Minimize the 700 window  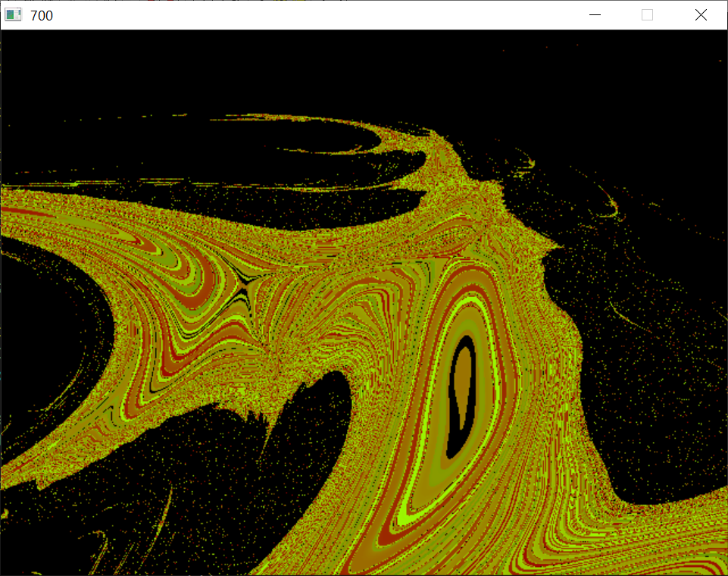click(x=595, y=14)
